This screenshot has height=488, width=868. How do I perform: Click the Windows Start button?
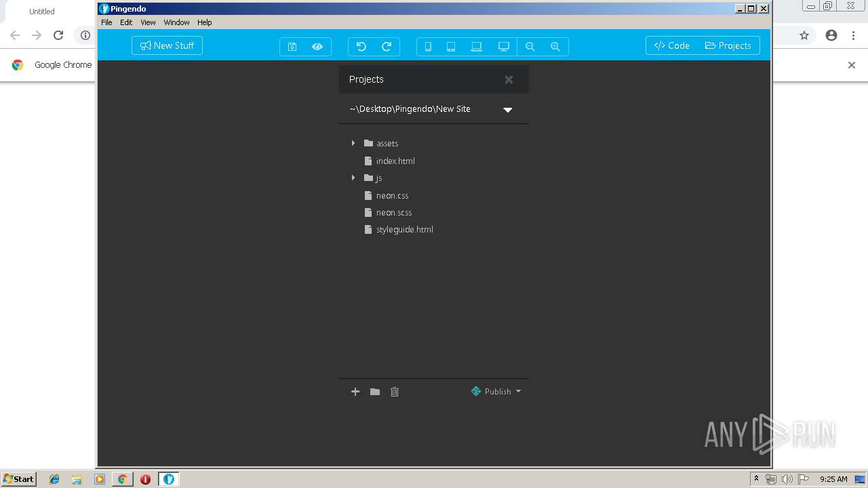coord(18,479)
